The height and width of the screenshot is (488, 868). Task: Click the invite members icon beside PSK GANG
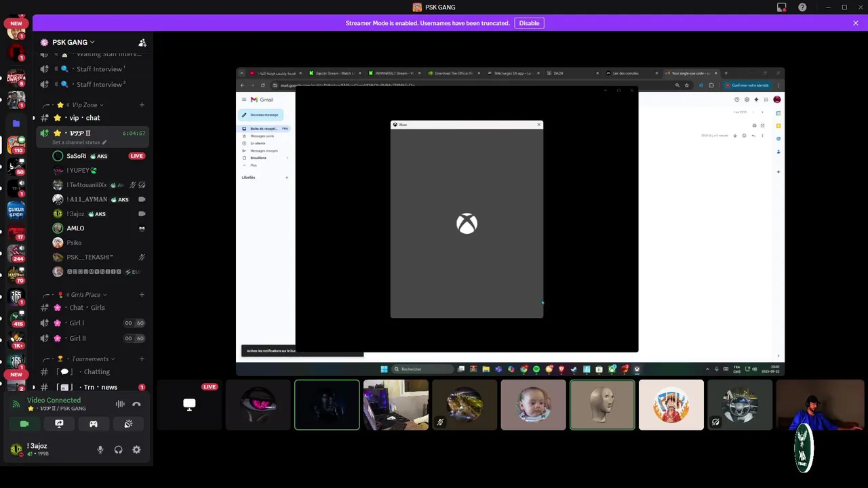(142, 42)
